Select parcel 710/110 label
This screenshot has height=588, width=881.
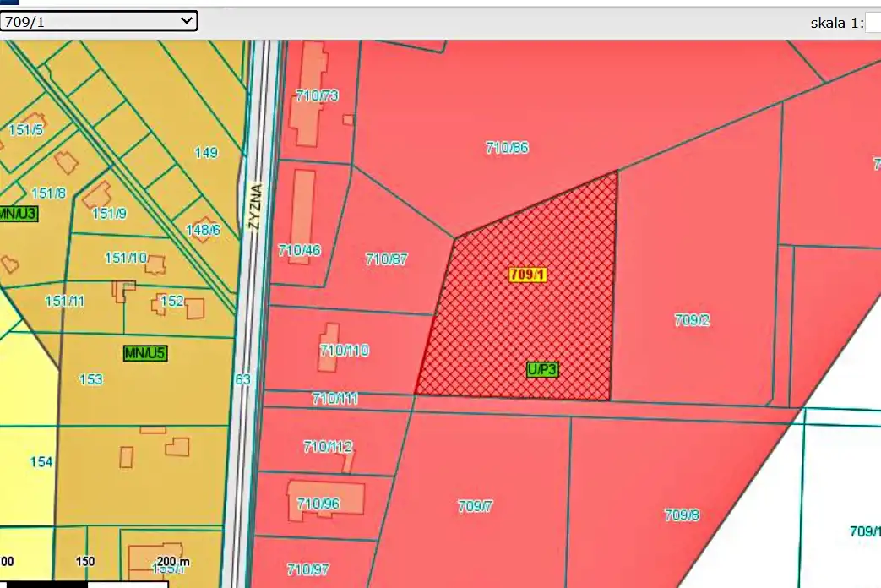[345, 351]
